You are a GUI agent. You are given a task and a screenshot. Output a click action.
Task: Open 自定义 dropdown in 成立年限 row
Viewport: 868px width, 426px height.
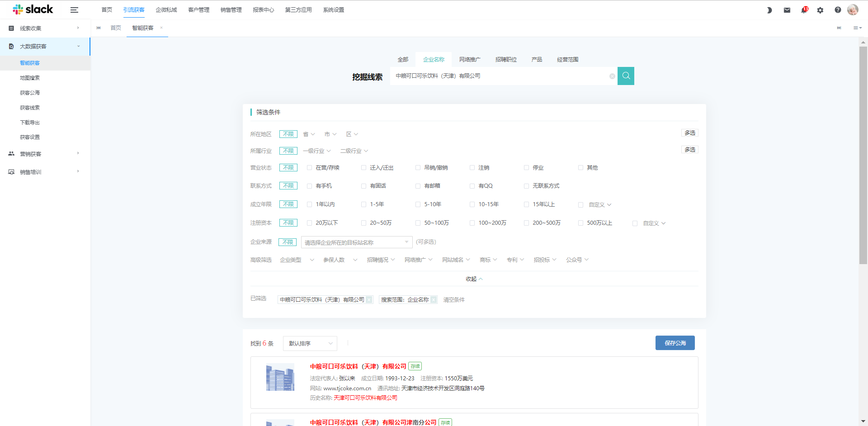(600, 205)
